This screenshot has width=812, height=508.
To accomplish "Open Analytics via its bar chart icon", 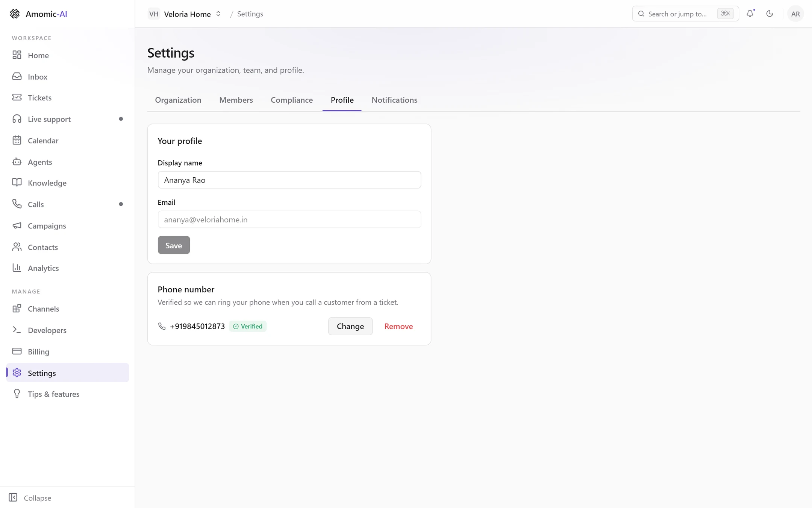I will (x=17, y=268).
